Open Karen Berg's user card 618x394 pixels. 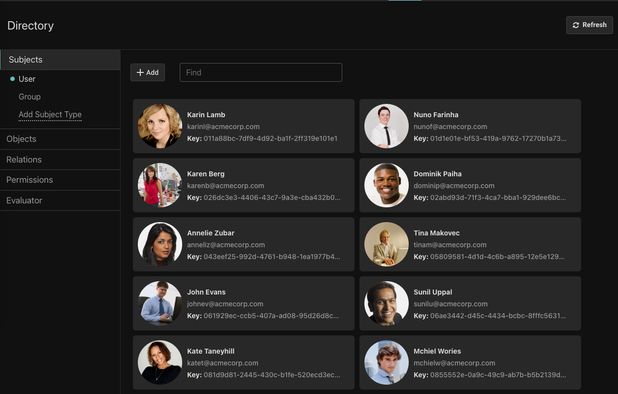coord(244,185)
